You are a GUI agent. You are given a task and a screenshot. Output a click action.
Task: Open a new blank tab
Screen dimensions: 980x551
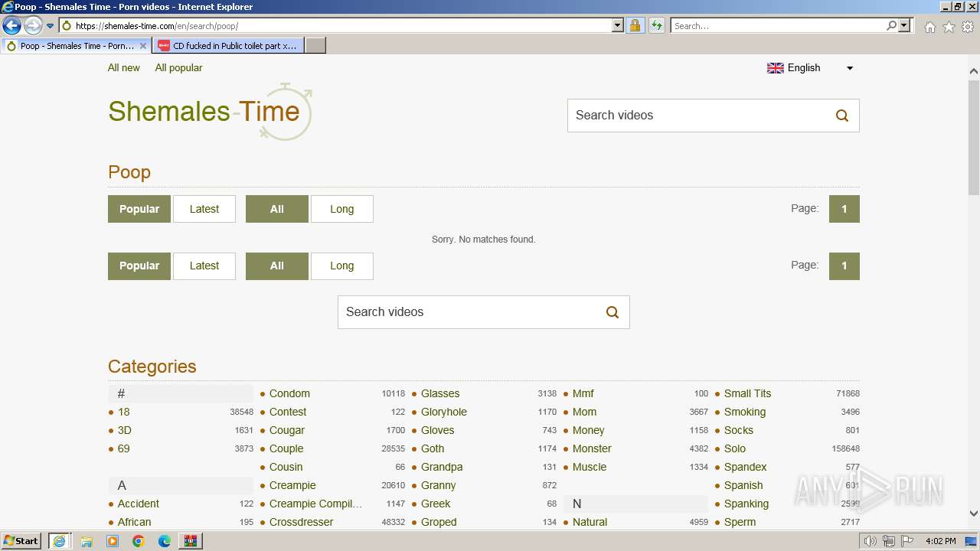pyautogui.click(x=315, y=46)
